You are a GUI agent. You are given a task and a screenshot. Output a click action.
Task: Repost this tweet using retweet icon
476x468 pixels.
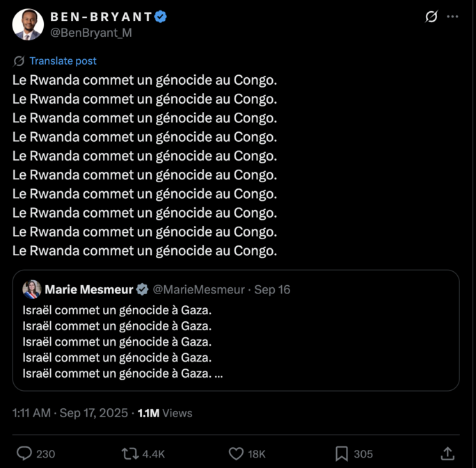pyautogui.click(x=130, y=453)
